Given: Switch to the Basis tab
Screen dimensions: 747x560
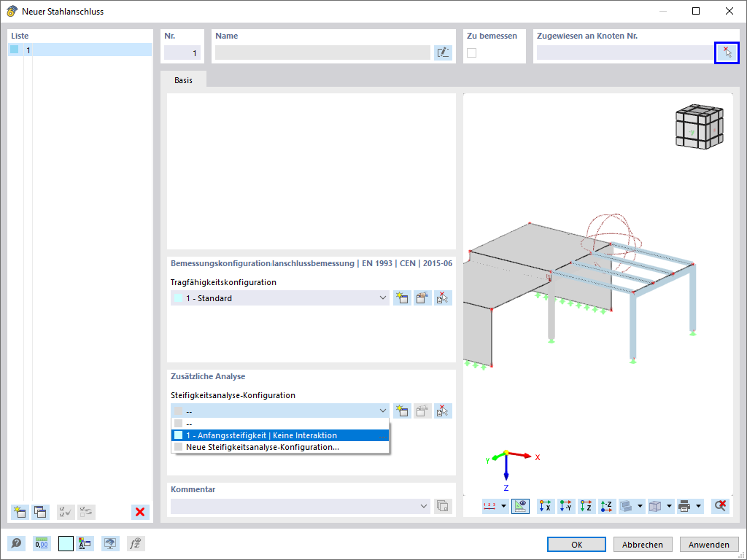Looking at the screenshot, I should 183,80.
